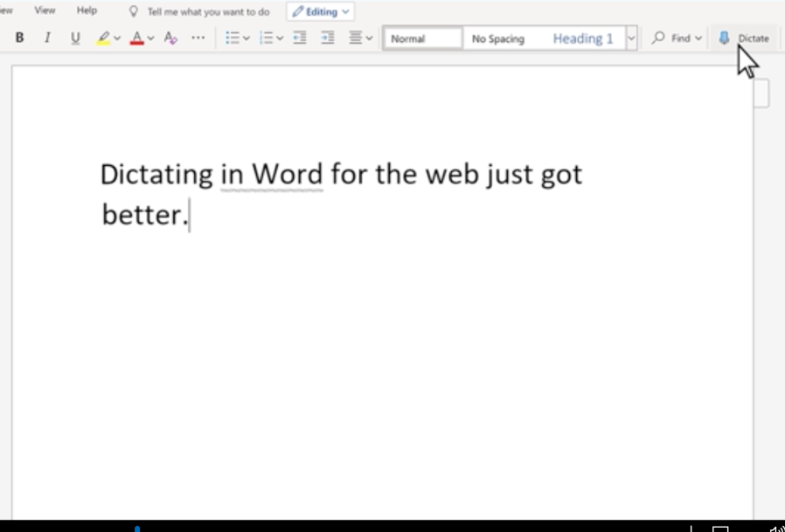The image size is (785, 532).
Task: Open highlight color dropdown arrow
Action: tap(118, 38)
